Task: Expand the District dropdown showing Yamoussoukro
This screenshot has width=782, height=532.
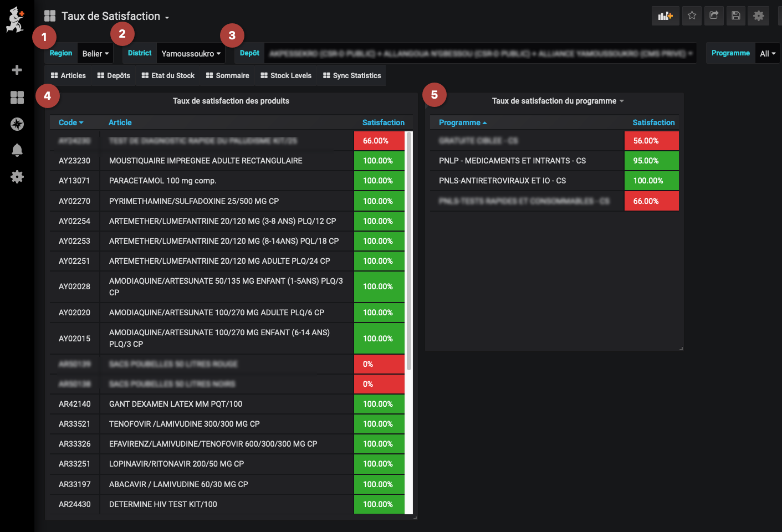Action: pyautogui.click(x=191, y=54)
